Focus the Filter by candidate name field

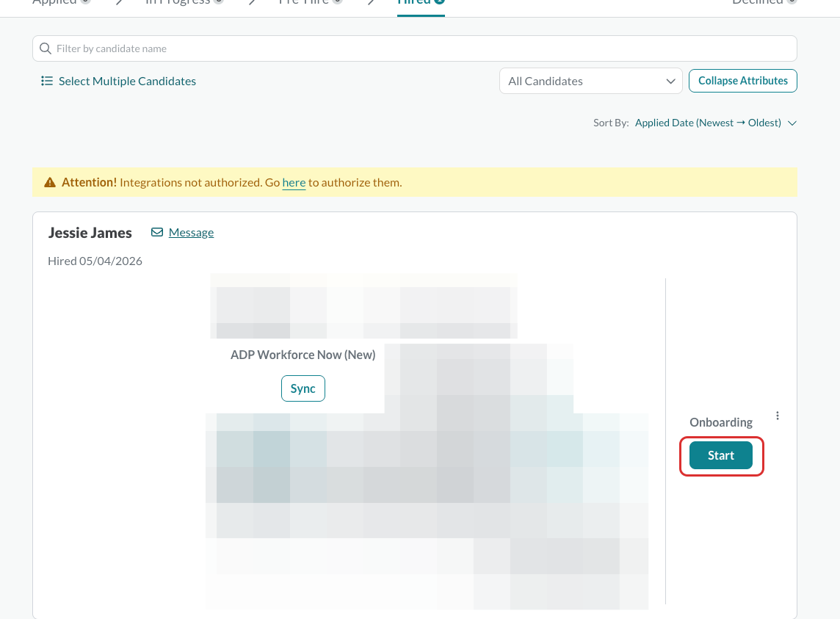coord(415,48)
